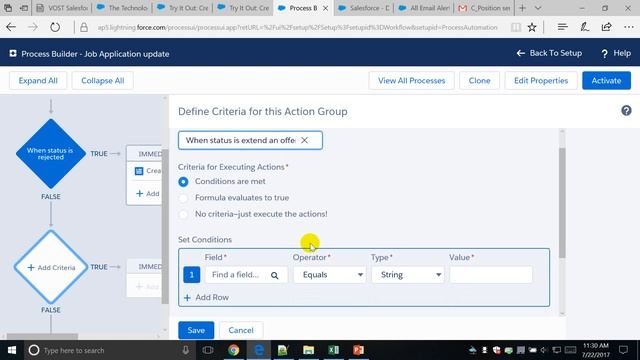Click the Value input field
Image resolution: width=640 pixels, height=360 pixels.
point(491,275)
